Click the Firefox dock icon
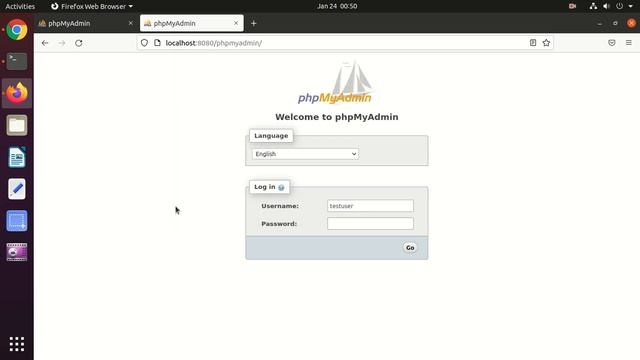Viewport: 640px width, 360px height. tap(17, 93)
